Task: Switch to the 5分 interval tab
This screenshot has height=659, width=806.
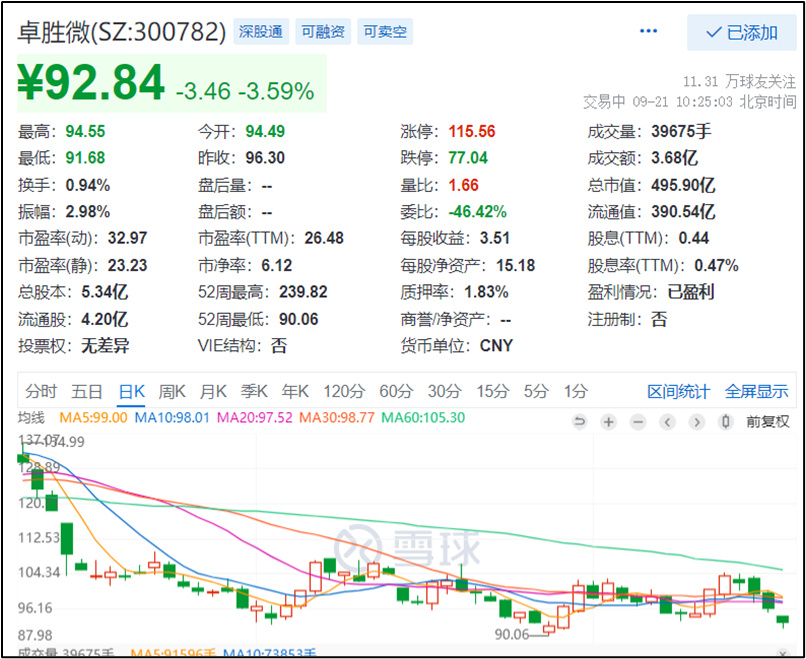Action: [x=536, y=392]
